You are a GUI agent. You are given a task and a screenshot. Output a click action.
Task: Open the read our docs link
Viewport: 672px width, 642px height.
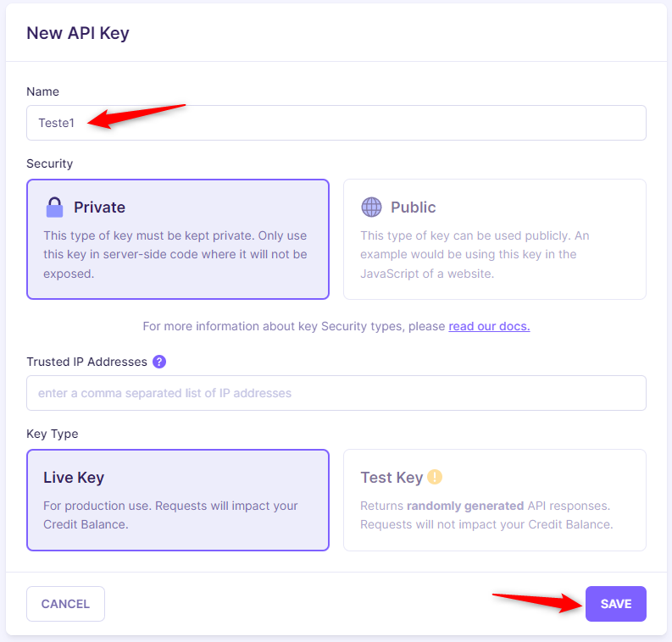click(489, 326)
